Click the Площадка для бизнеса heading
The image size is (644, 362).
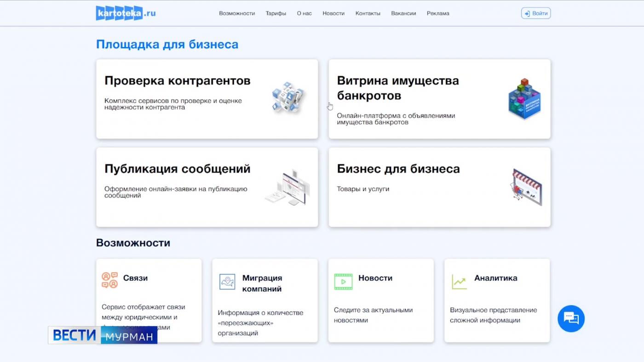(167, 45)
